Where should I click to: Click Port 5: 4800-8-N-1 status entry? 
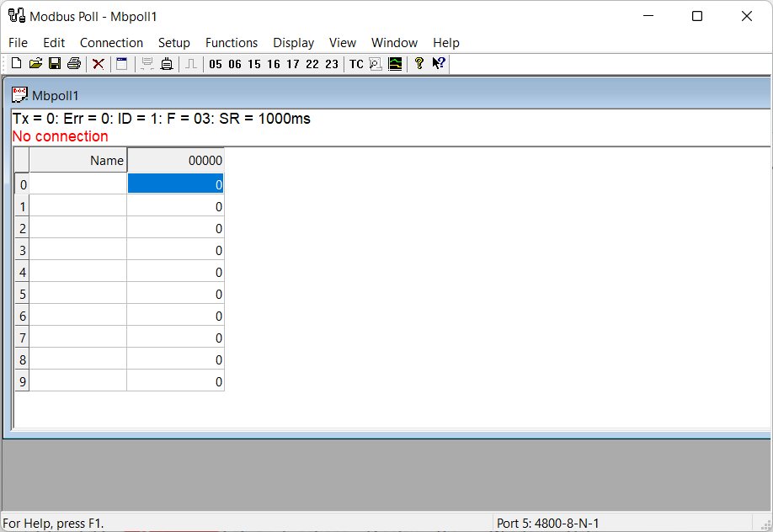pos(547,523)
